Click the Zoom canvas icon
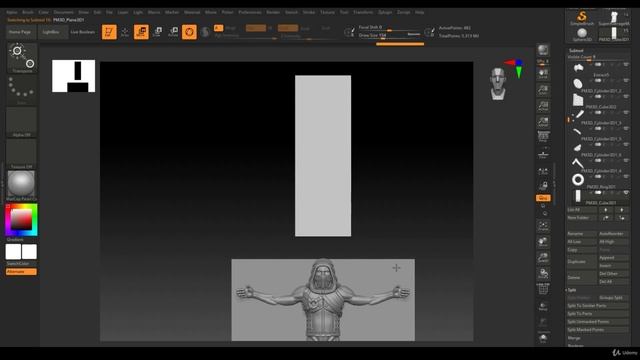 click(x=543, y=90)
